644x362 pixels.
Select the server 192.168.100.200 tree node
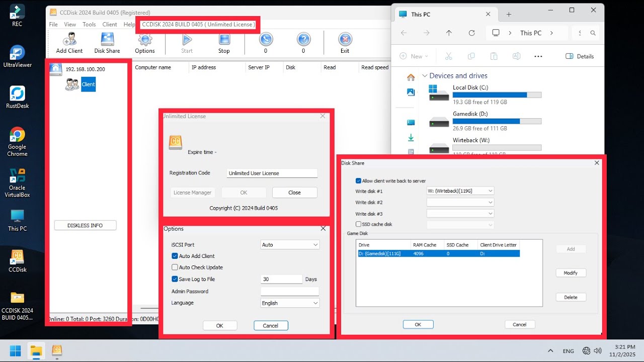pos(85,69)
